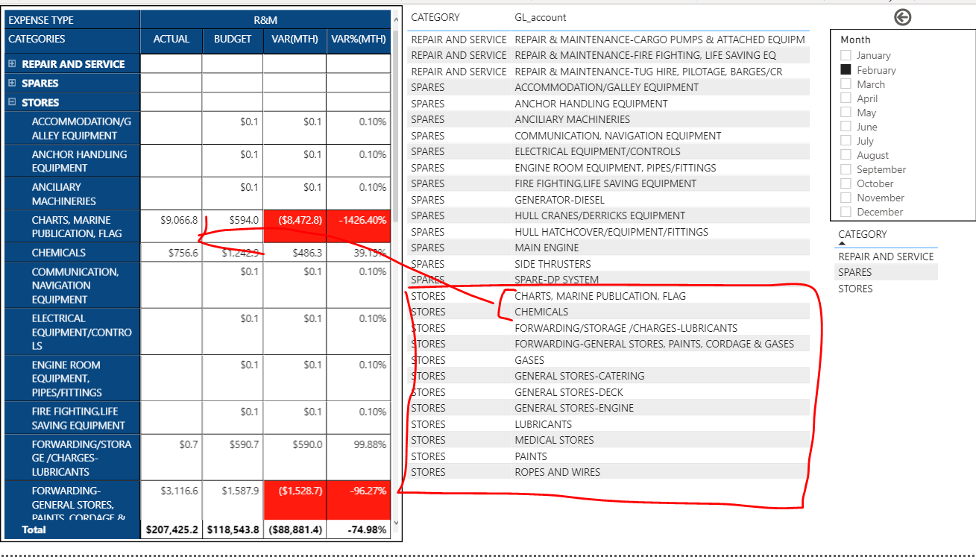The image size is (976, 560).
Task: Click the red ($8,472.8) variance cell
Action: click(295, 227)
